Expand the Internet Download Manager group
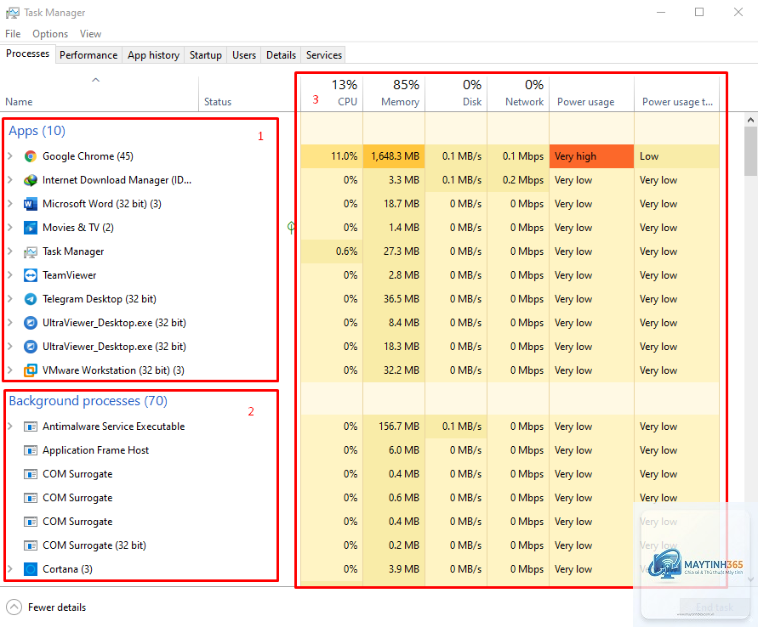Image resolution: width=758 pixels, height=627 pixels. [10, 180]
